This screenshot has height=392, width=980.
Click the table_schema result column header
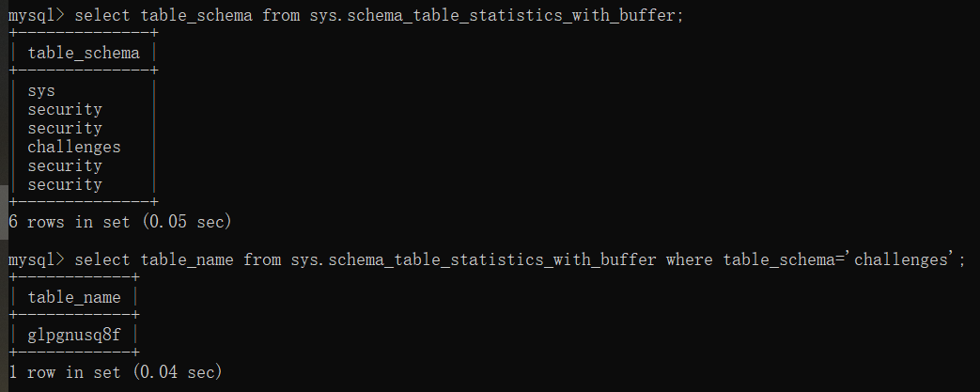pyautogui.click(x=84, y=54)
